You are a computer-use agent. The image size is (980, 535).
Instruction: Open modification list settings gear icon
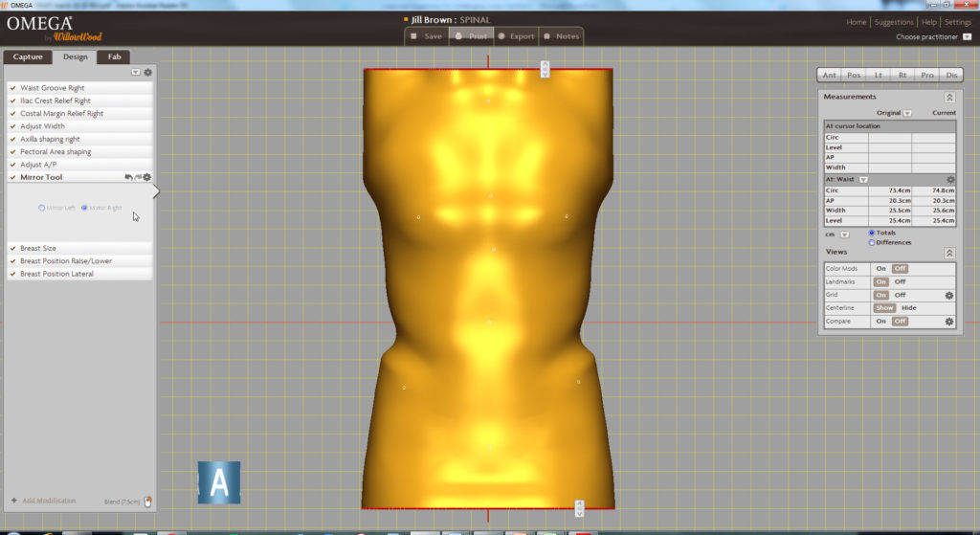(147, 72)
